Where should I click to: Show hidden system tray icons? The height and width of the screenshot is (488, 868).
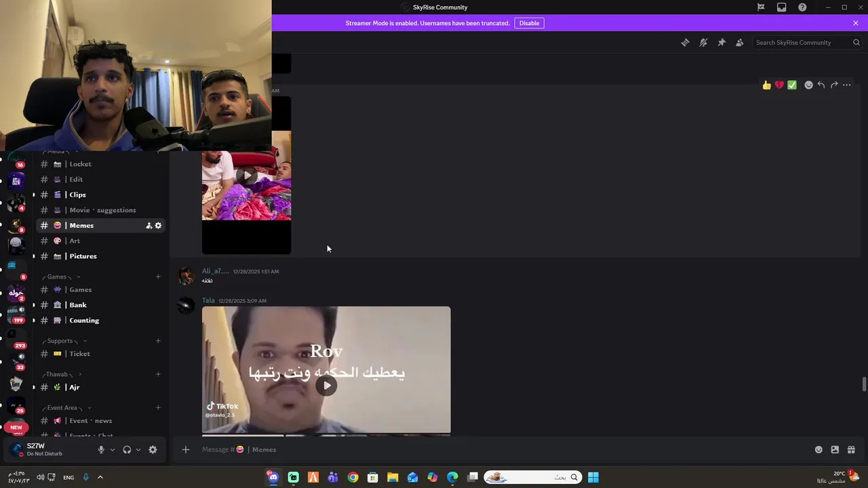(100, 477)
